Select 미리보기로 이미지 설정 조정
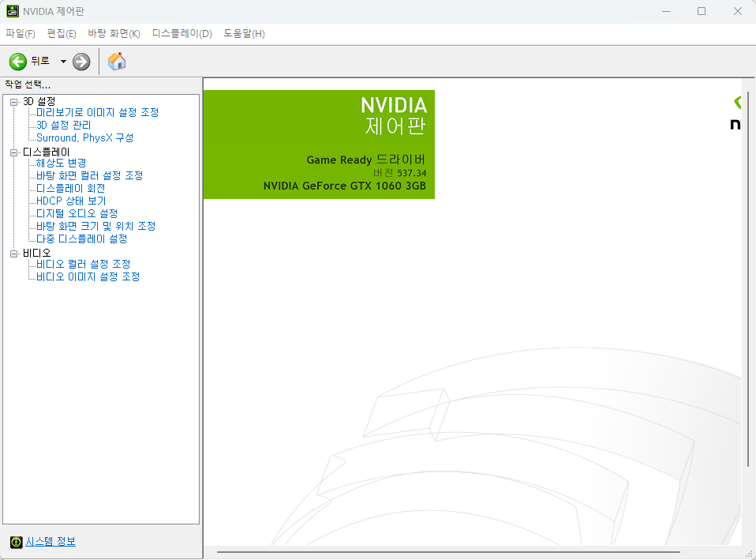Screen dimensions: 756x560 click(97, 112)
